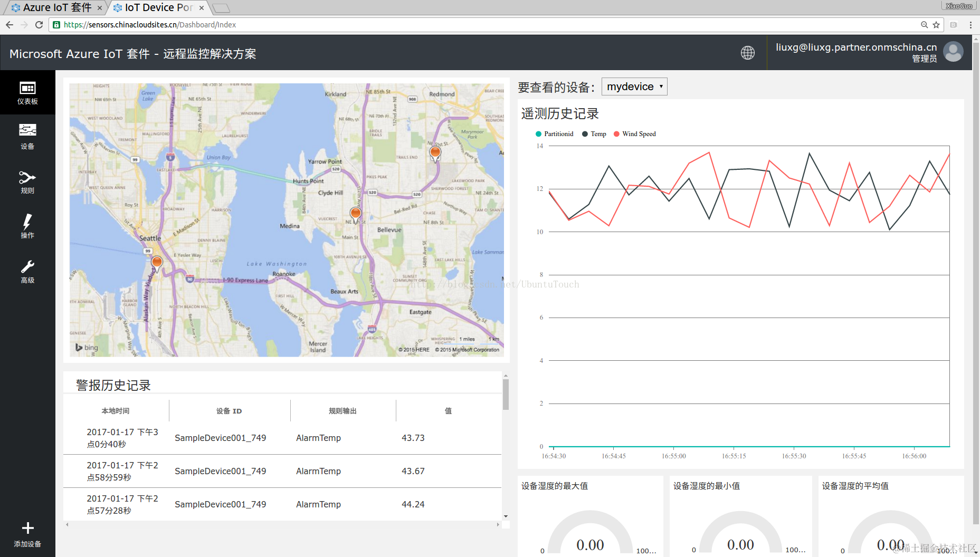Click alarm history scroll down arrow
This screenshot has height=557, width=980.
[506, 516]
